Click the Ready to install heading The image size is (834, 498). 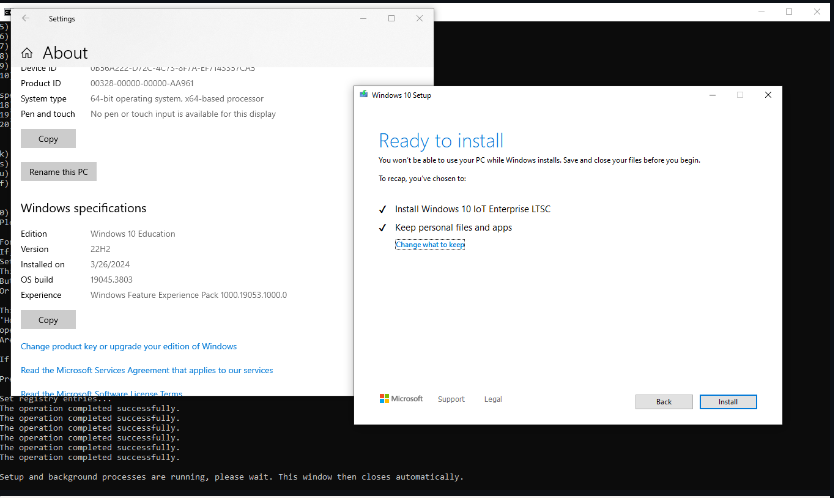point(441,141)
